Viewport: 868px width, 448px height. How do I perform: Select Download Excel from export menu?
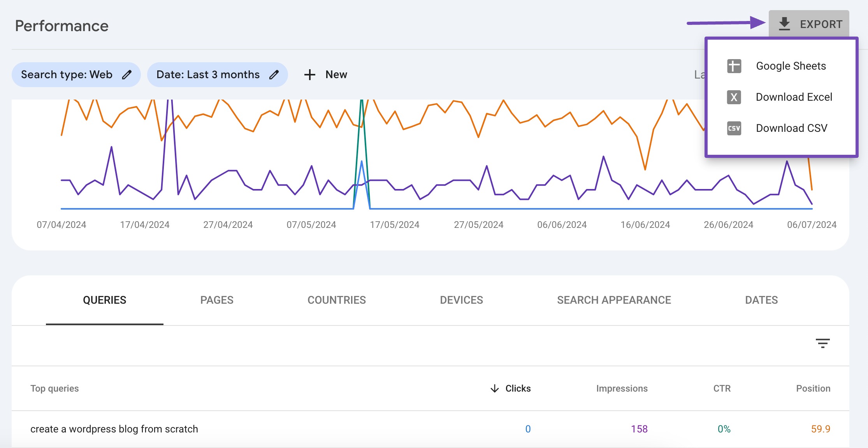[x=782, y=97]
